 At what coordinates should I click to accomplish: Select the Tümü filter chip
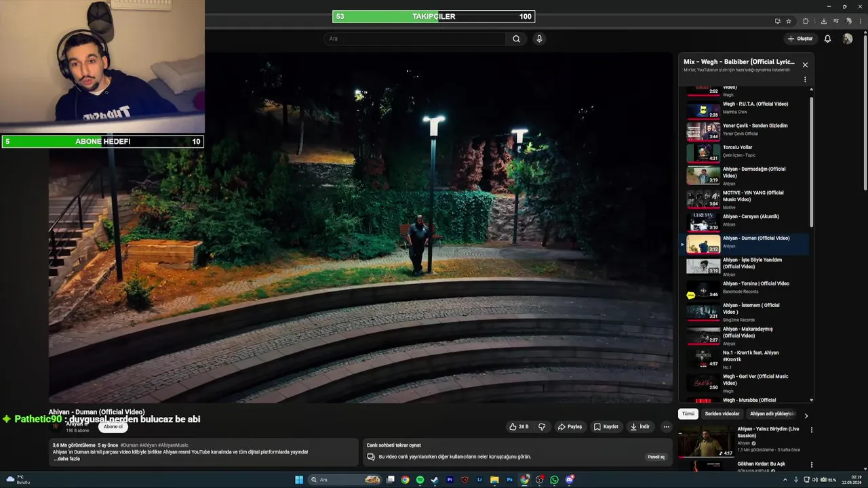(x=688, y=413)
